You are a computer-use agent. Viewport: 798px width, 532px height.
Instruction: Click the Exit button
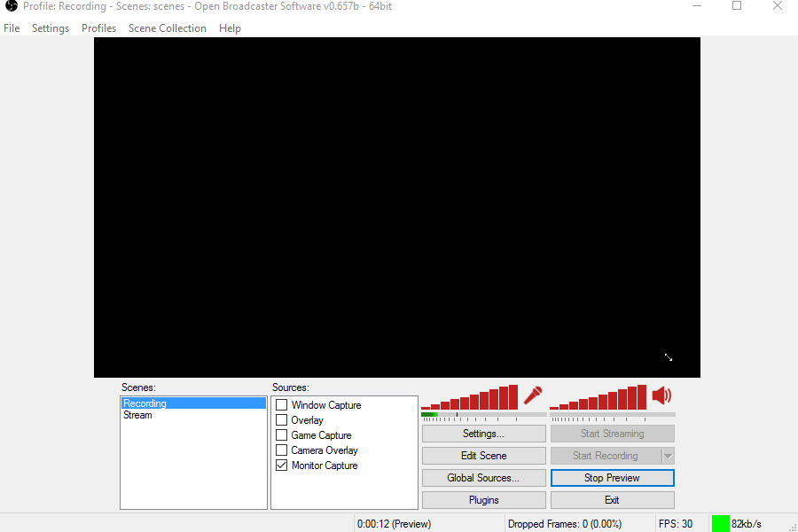612,500
